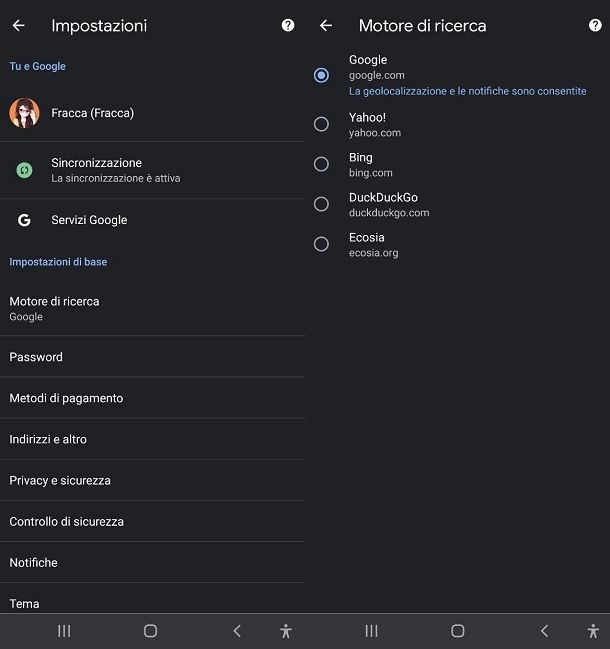Viewport: 610px width, 649px height.
Task: Tap back chevron in left navigation bar
Action: coord(237,631)
